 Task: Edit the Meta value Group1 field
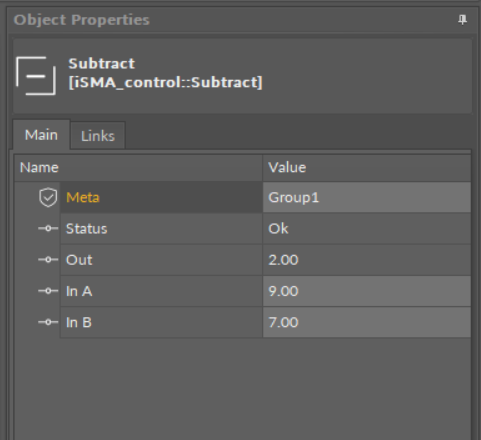coord(367,197)
